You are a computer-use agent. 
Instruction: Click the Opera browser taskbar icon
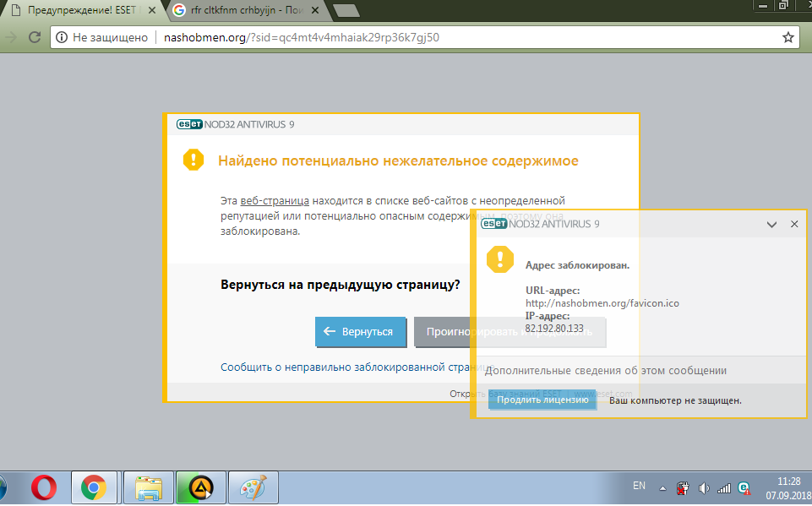(43, 487)
